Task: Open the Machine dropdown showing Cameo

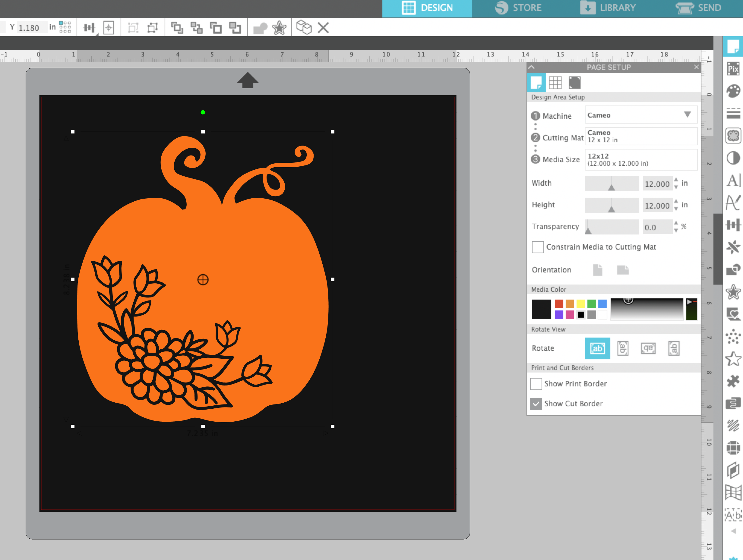Action: (x=640, y=115)
